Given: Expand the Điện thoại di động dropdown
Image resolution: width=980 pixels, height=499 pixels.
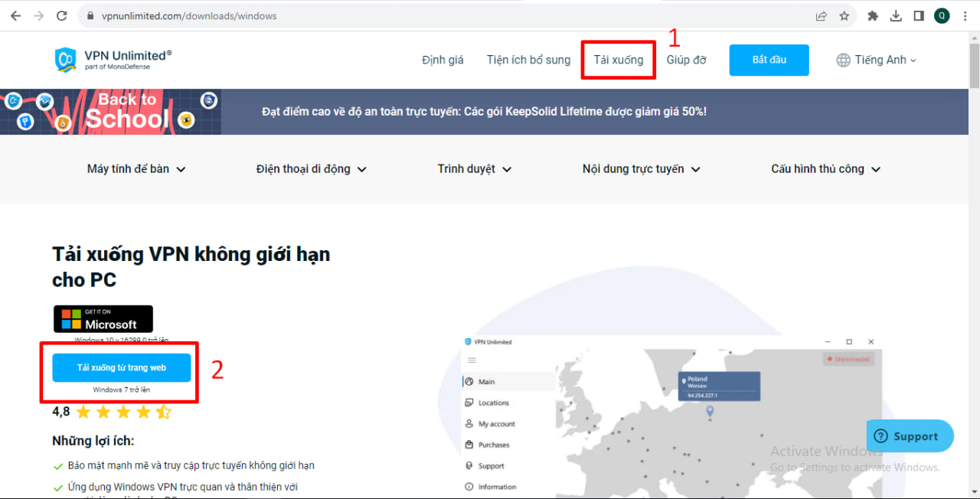Looking at the screenshot, I should pos(312,169).
